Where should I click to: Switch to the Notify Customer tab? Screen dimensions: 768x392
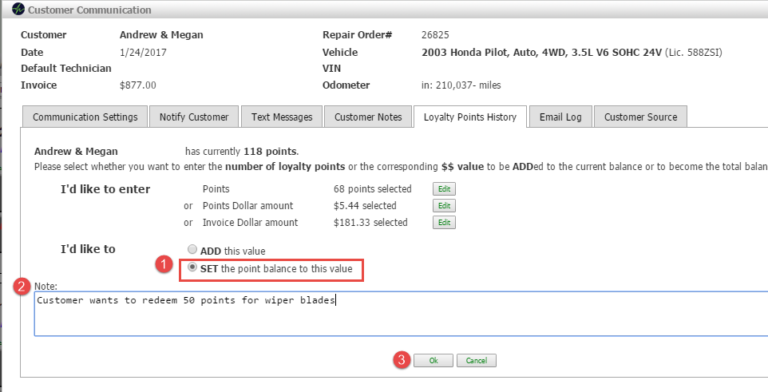194,117
